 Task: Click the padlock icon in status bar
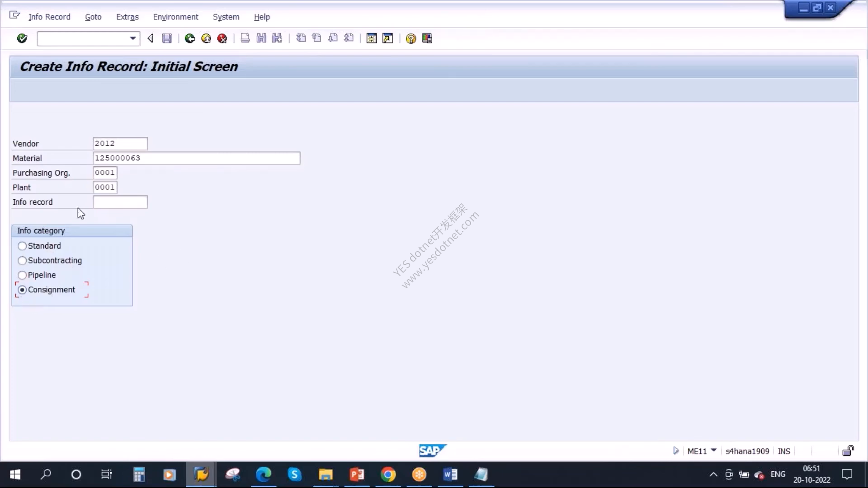pyautogui.click(x=848, y=450)
